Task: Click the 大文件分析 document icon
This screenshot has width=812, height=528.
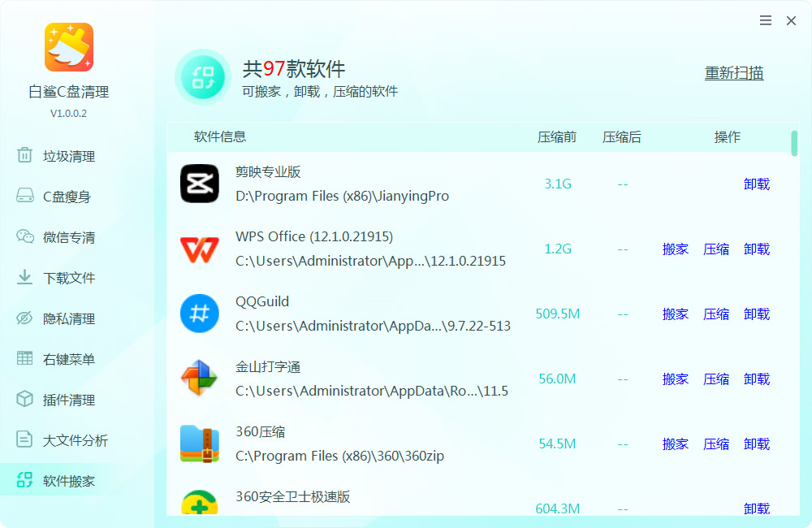Action: click(24, 439)
